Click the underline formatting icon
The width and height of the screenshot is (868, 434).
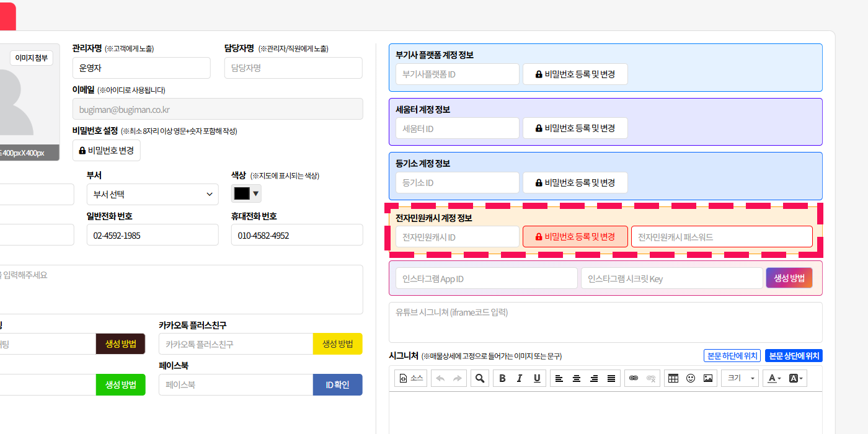click(537, 378)
